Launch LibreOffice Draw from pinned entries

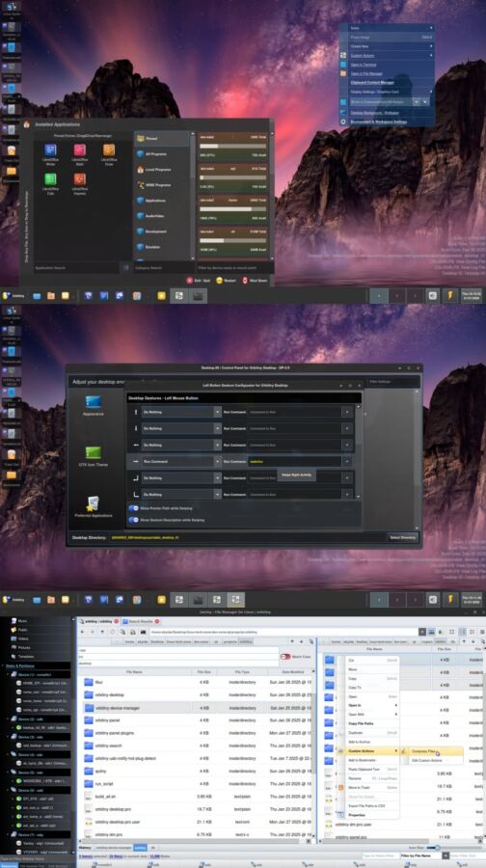[x=109, y=153]
